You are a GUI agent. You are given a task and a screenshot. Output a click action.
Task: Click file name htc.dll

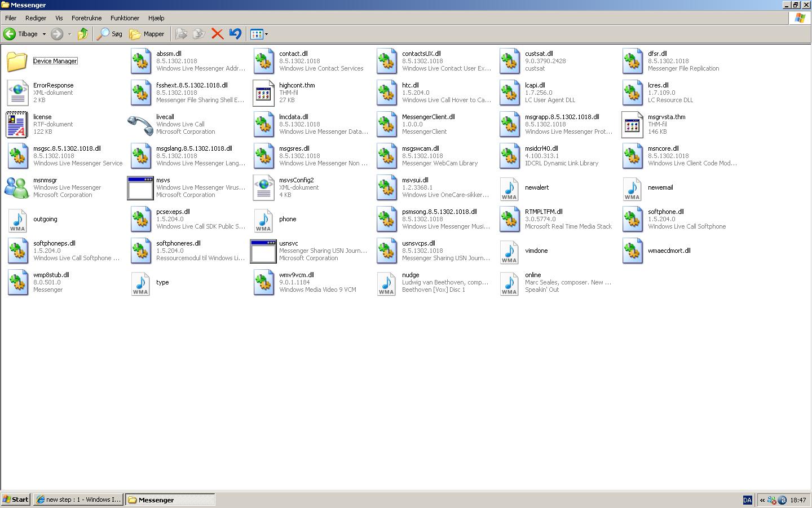(410, 85)
